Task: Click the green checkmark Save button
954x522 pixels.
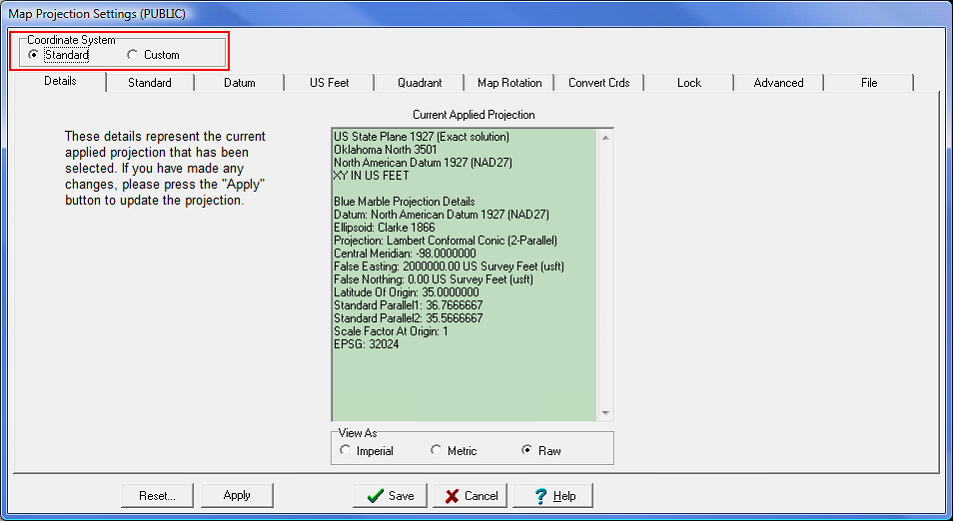Action: (x=390, y=496)
